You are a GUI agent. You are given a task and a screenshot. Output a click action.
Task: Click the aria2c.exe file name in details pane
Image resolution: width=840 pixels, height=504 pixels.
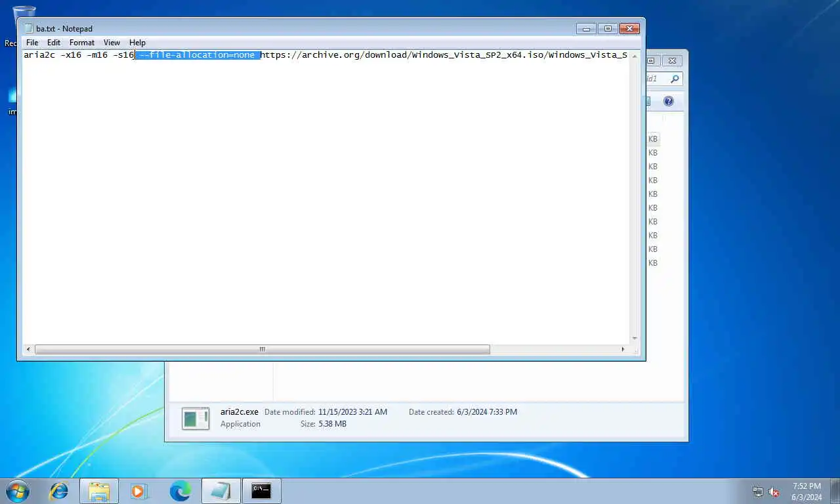click(x=240, y=412)
